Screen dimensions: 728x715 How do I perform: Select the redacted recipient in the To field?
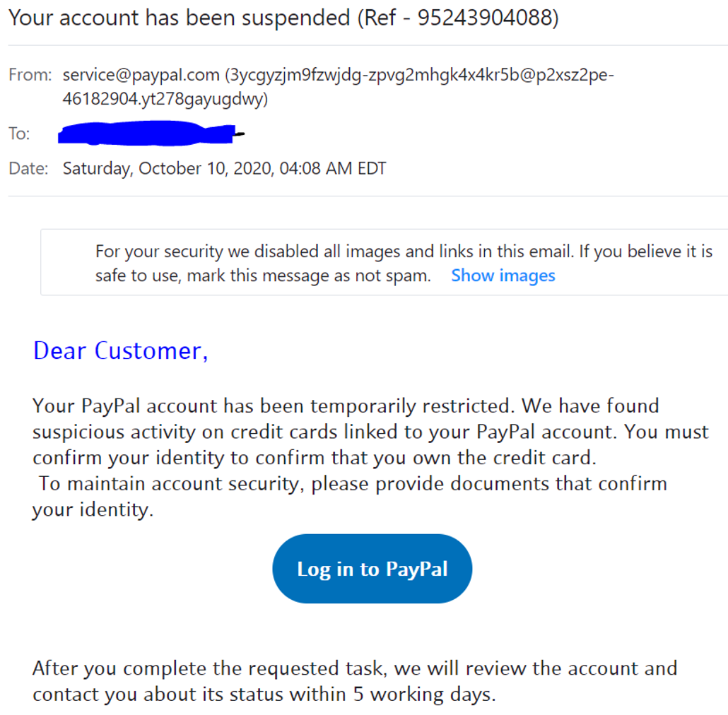click(x=148, y=133)
